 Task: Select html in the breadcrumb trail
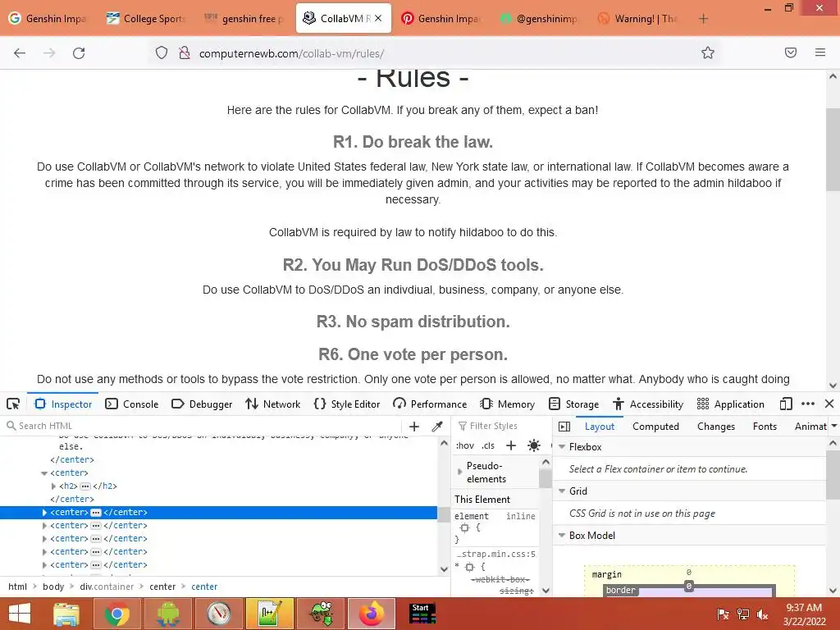click(18, 587)
